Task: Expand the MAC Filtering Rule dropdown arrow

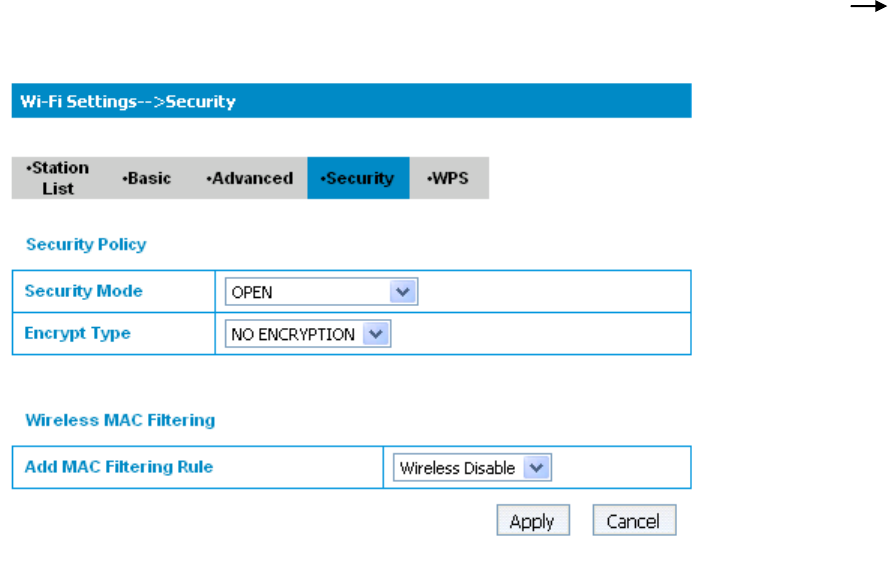Action: (x=538, y=467)
